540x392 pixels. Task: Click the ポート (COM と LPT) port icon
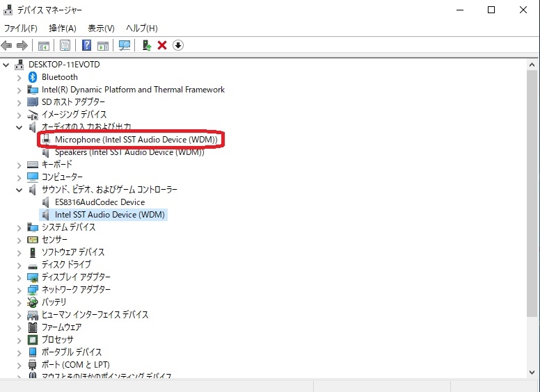click(33, 364)
